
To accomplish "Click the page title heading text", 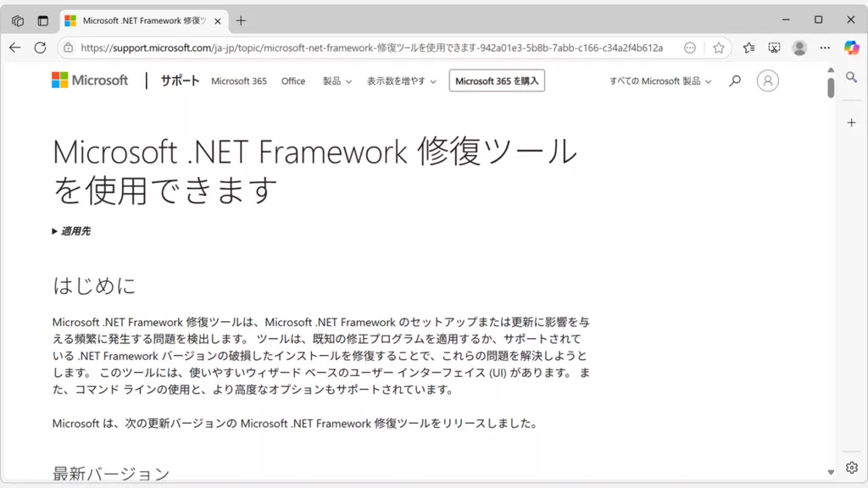I will (x=314, y=170).
